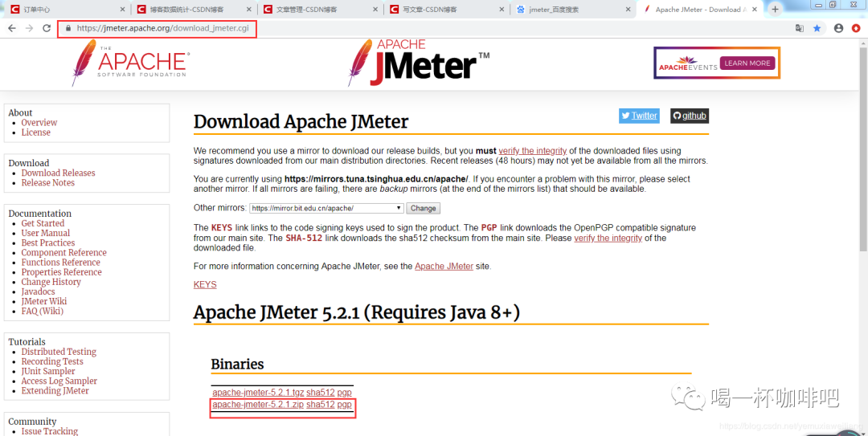
Task: Open the Apache Events Learn More banner
Action: (717, 63)
